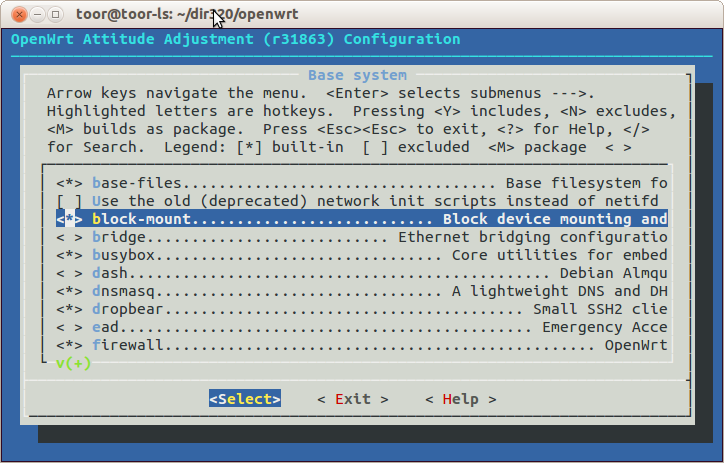Click the v(+) more-items indicator
The width and height of the screenshot is (724, 463).
click(73, 363)
